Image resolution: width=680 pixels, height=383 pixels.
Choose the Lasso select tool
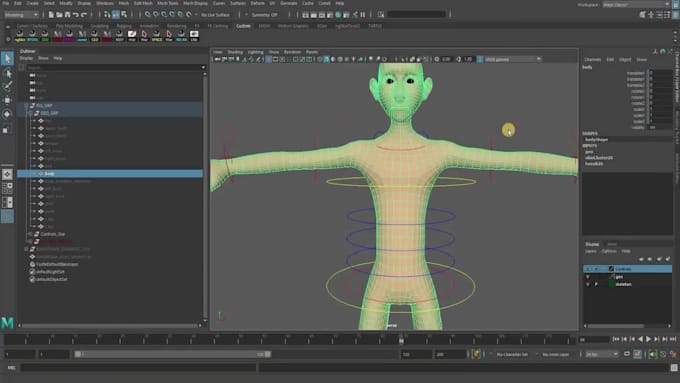7,73
